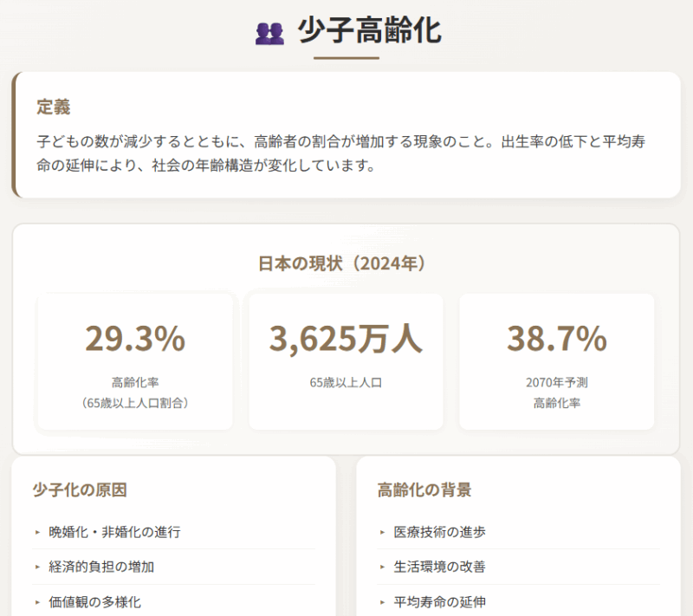Click the arrow marker before 経済的負担の増加
The image size is (693, 616).
(x=36, y=567)
